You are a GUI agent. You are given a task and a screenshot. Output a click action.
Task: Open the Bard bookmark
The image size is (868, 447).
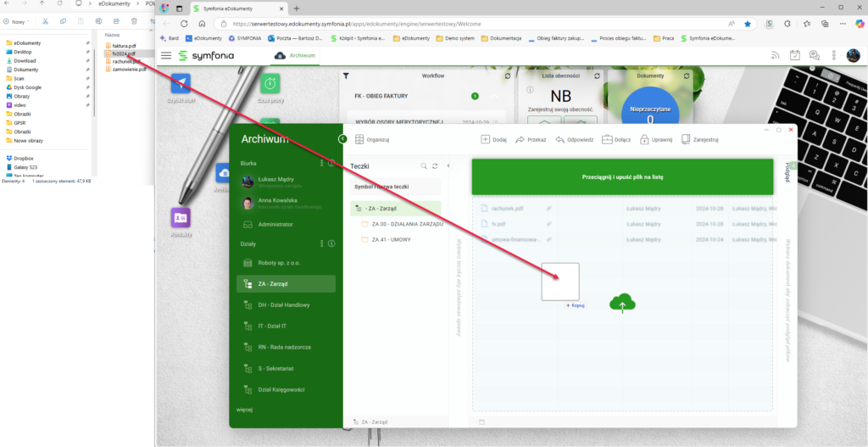[169, 39]
